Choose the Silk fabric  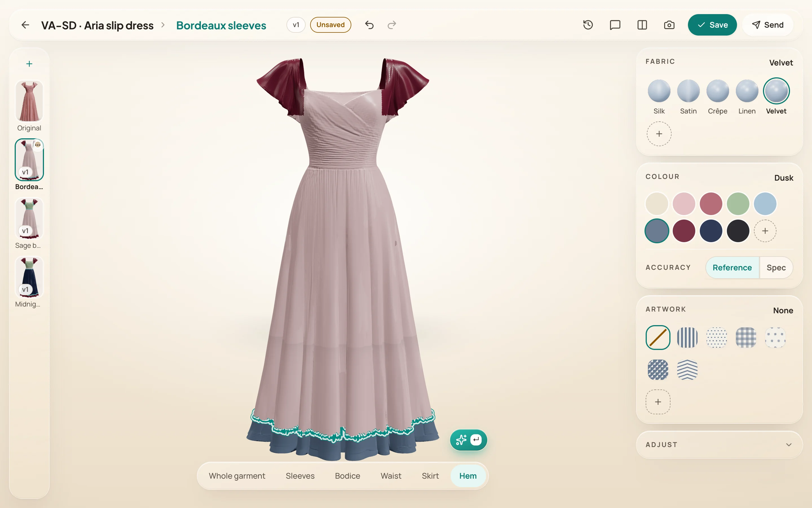click(659, 97)
